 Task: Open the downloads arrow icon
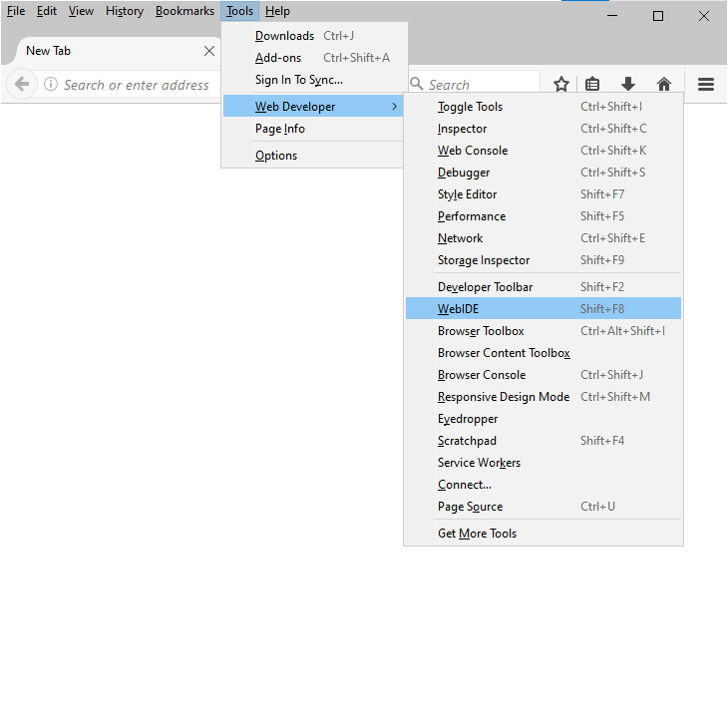627,84
